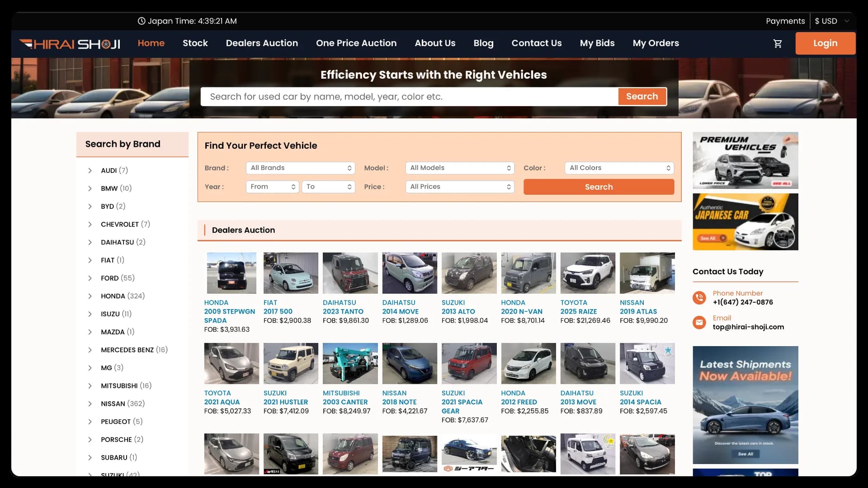Open the All Prices dropdown
868x488 pixels.
coord(460,187)
